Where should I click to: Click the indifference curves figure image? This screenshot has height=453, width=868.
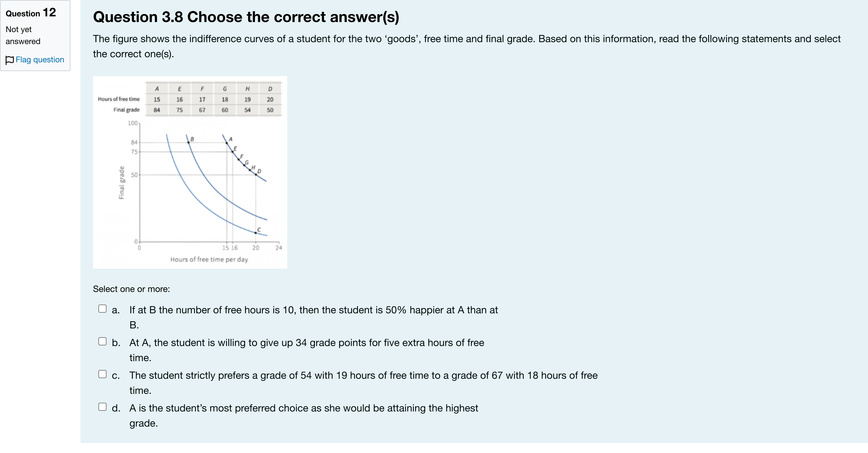(190, 172)
